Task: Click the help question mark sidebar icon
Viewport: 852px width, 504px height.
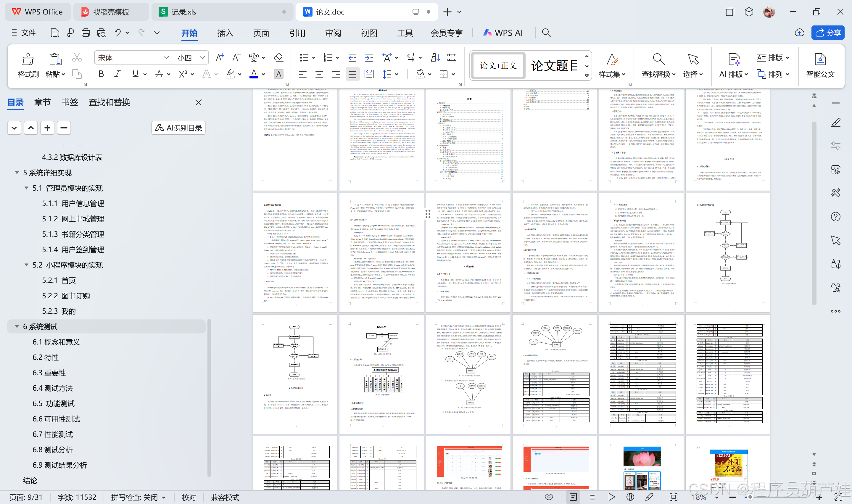Action: [835, 217]
